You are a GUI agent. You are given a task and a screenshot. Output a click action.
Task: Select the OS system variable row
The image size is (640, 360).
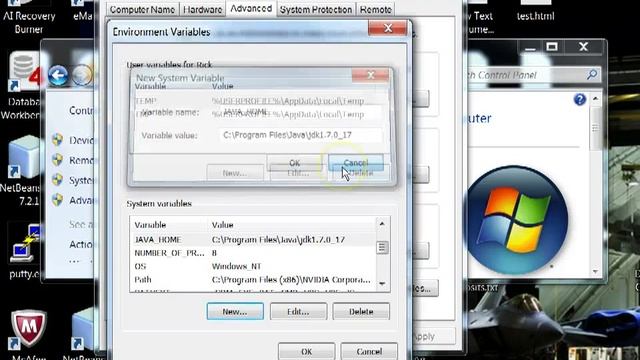[253, 266]
